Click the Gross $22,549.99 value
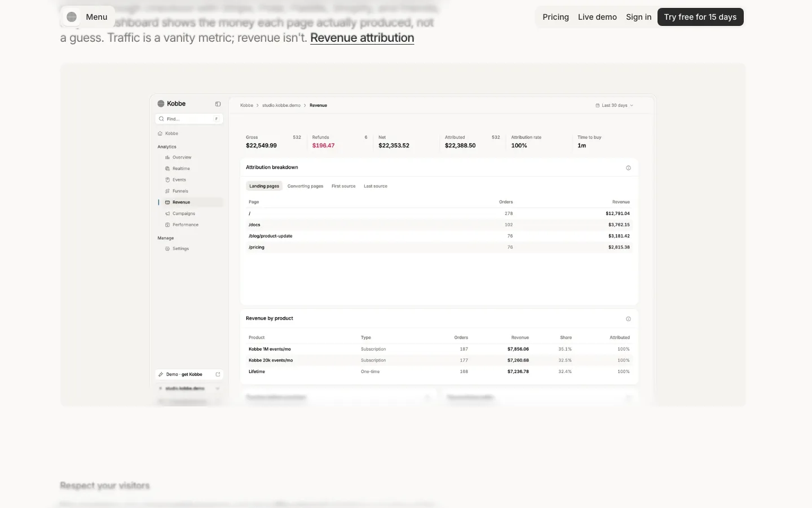 point(261,146)
